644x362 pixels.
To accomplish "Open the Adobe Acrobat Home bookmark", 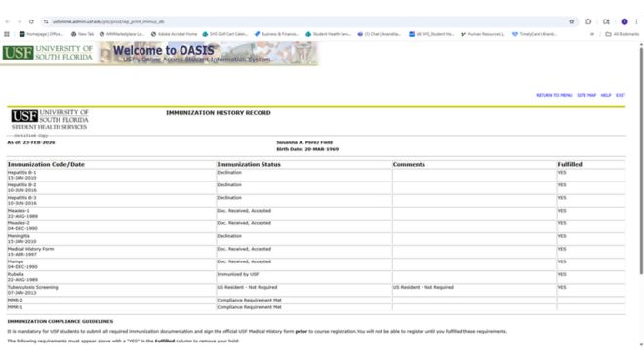I will 174,34.
